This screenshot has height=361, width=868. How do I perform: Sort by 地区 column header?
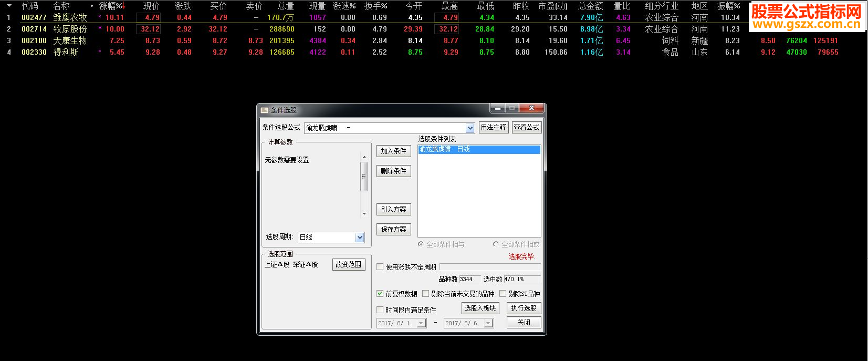click(x=699, y=6)
